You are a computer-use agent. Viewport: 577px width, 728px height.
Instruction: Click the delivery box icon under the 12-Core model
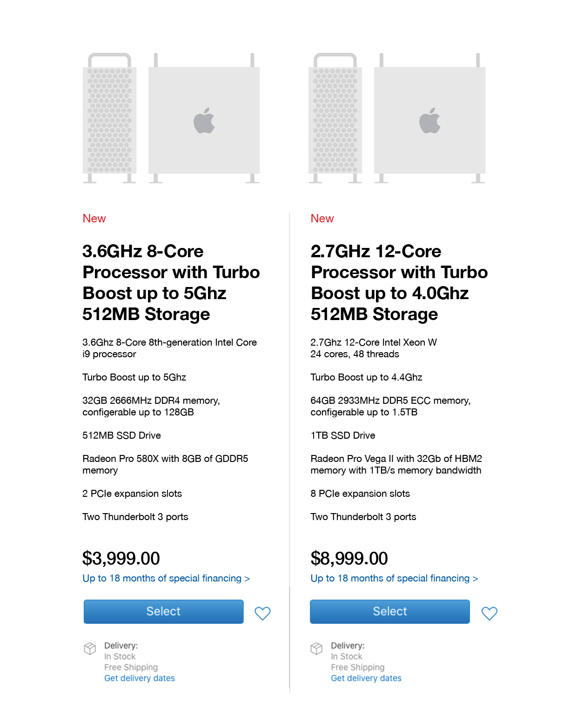tap(316, 648)
